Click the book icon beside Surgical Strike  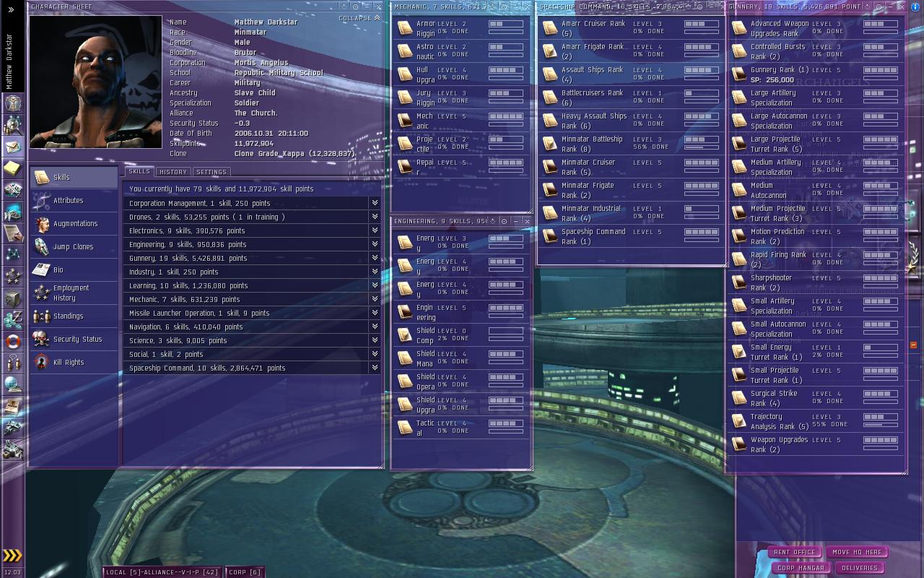point(739,398)
